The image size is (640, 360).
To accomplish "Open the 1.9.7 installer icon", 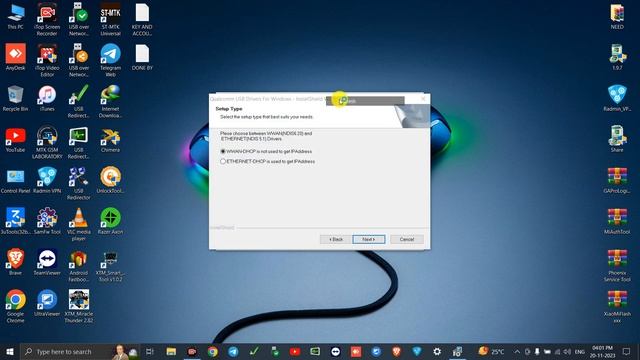I will pyautogui.click(x=617, y=57).
